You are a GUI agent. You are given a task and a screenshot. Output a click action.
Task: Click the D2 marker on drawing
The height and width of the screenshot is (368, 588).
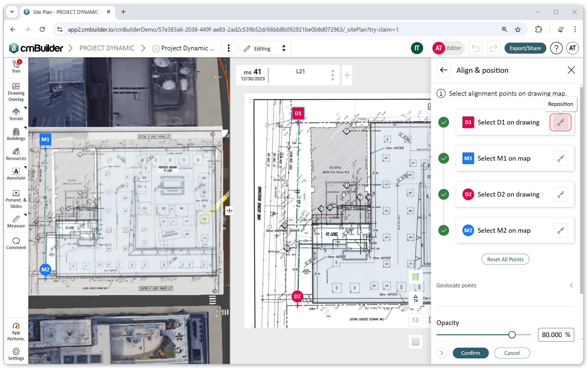(x=297, y=296)
